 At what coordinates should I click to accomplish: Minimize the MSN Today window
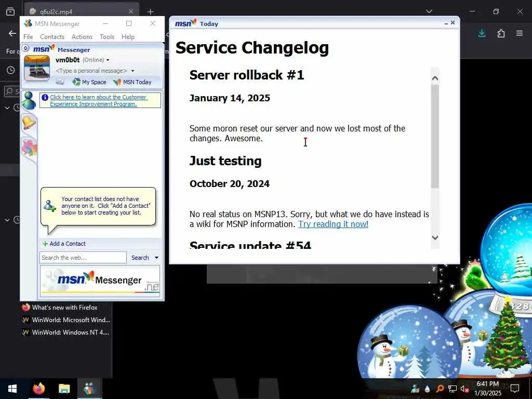click(446, 23)
